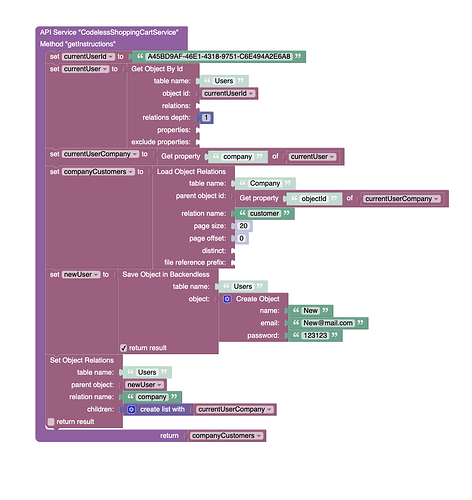Open currentUserCompany dropdown beside objectId property

402,199
